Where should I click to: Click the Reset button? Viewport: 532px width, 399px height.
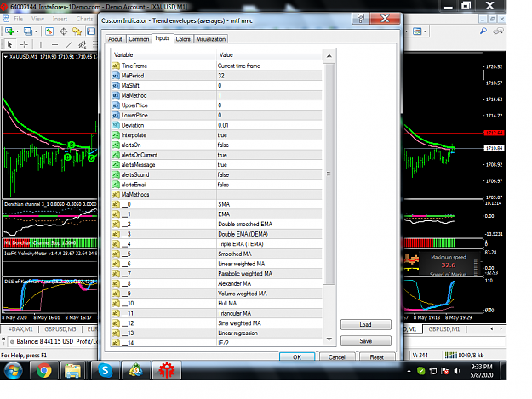[x=376, y=356]
